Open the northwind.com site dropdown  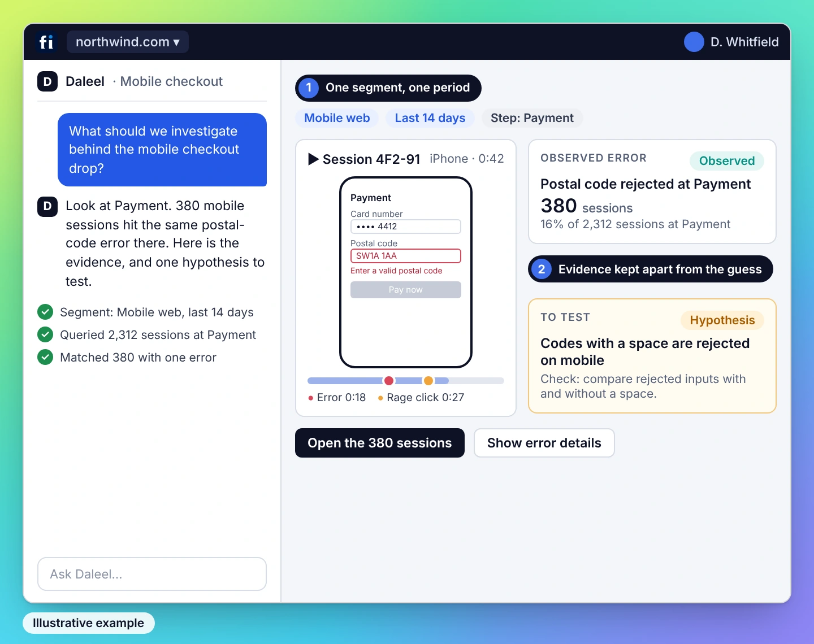click(128, 42)
